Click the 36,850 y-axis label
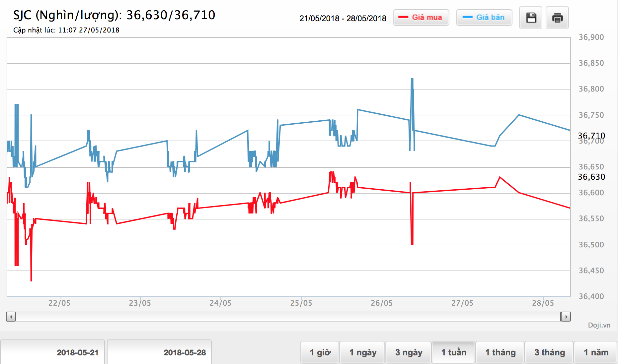Screen dimensions: 618x364 (591, 63)
